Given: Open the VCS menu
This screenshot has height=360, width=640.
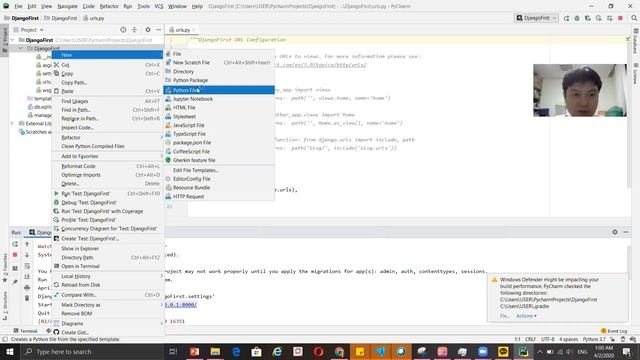Looking at the screenshot, I should 159,6.
